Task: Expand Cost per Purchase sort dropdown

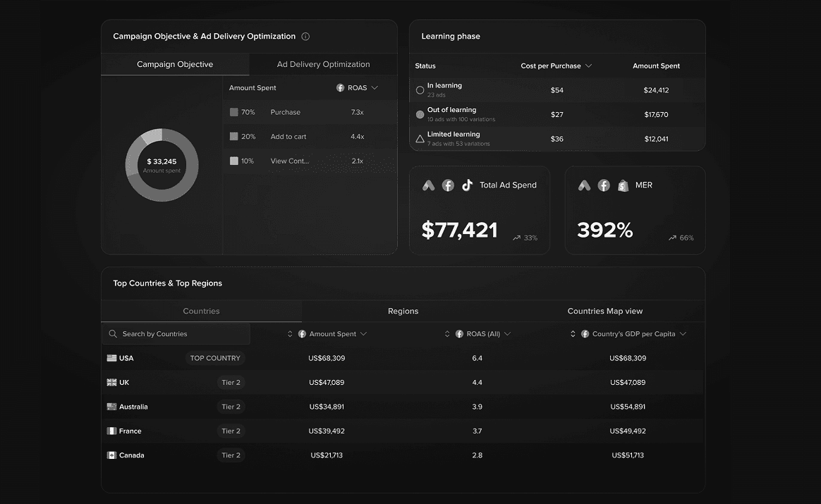Action: coord(588,66)
